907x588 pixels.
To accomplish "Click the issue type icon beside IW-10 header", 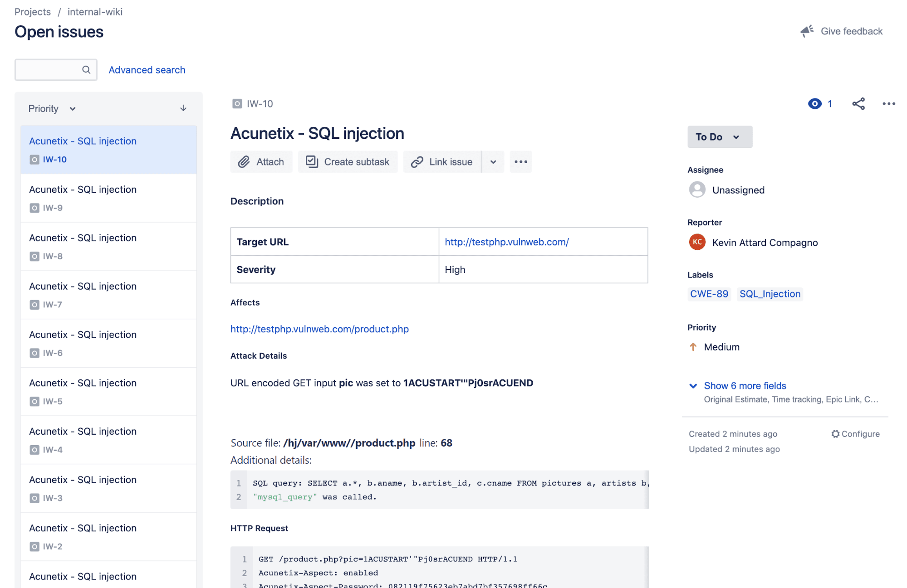I will (237, 104).
